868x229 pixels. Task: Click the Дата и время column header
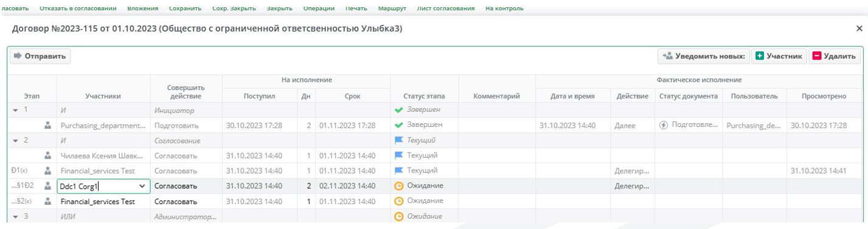[x=572, y=96]
